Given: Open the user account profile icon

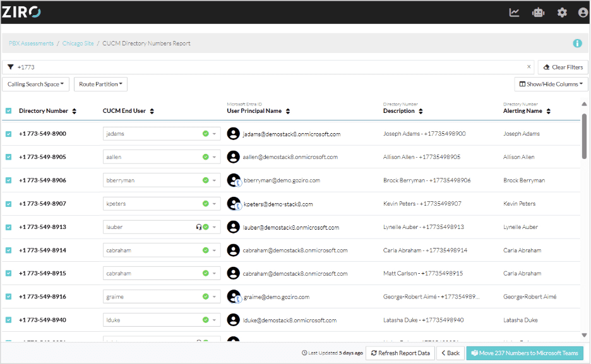Looking at the screenshot, I should (583, 13).
